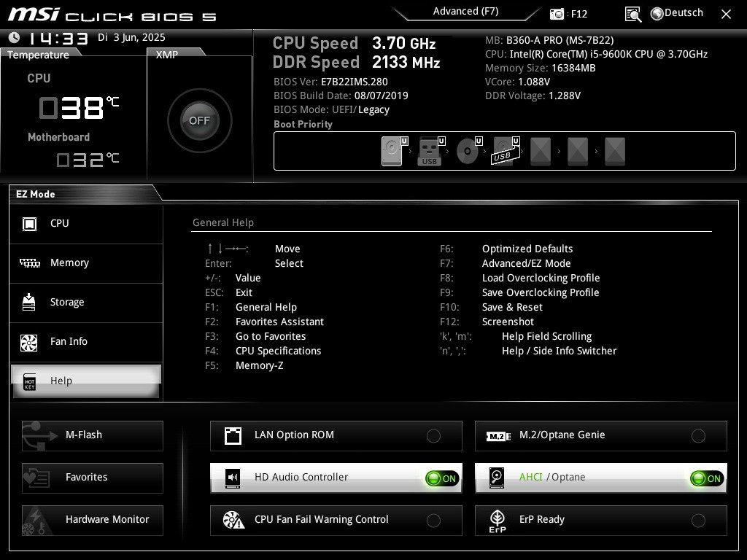Viewport: 747px width, 560px height.
Task: Click the first empty boot priority slot
Action: pos(541,152)
